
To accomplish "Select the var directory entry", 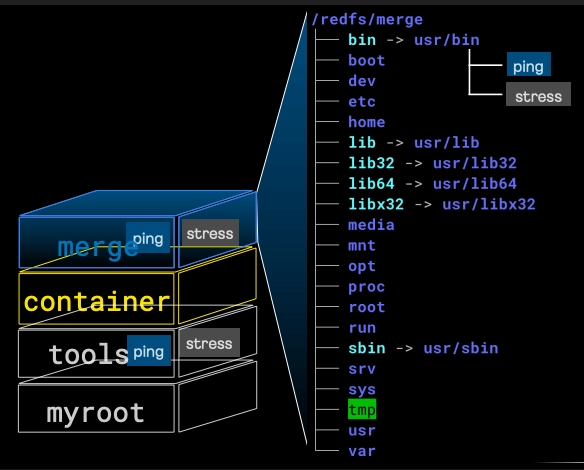I will point(362,451).
